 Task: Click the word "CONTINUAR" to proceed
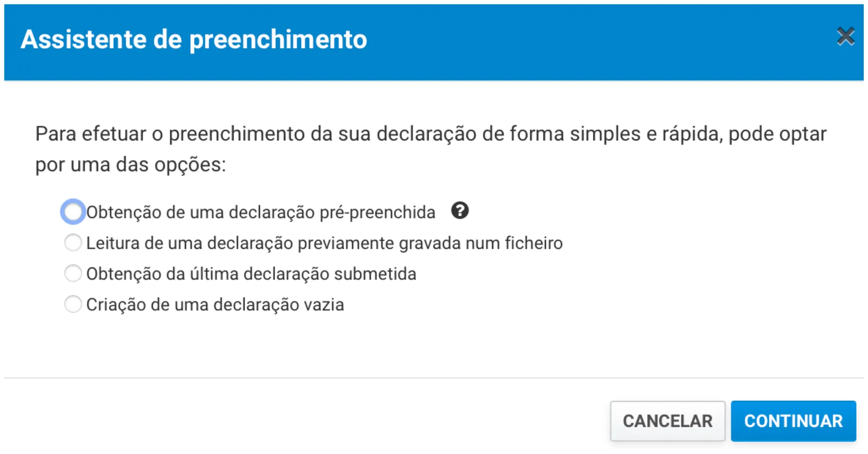793,421
